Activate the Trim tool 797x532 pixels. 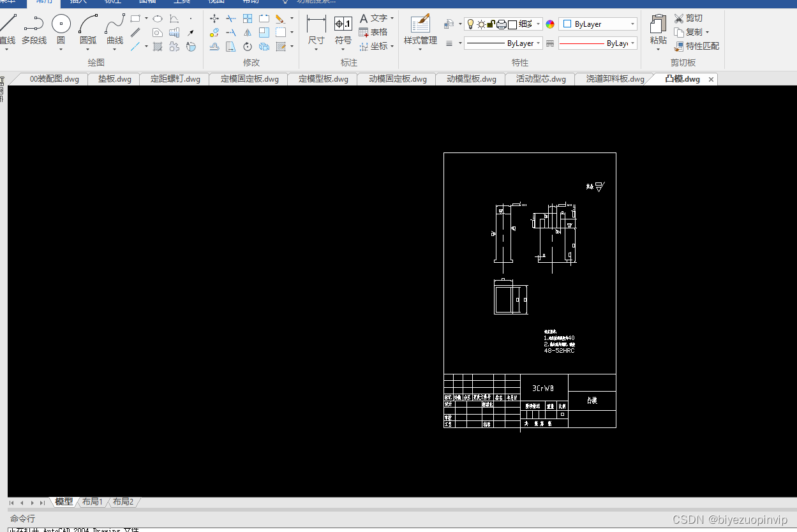pyautogui.click(x=231, y=18)
